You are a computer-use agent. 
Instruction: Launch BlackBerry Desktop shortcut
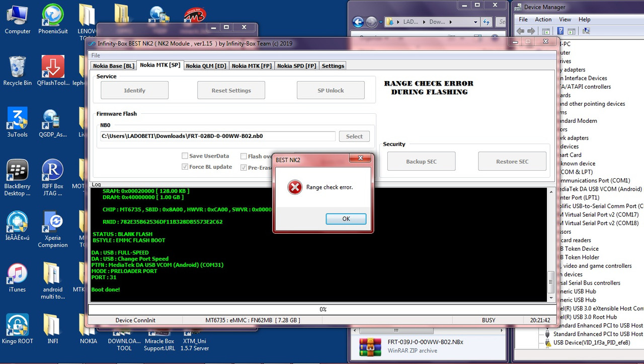[x=17, y=178]
